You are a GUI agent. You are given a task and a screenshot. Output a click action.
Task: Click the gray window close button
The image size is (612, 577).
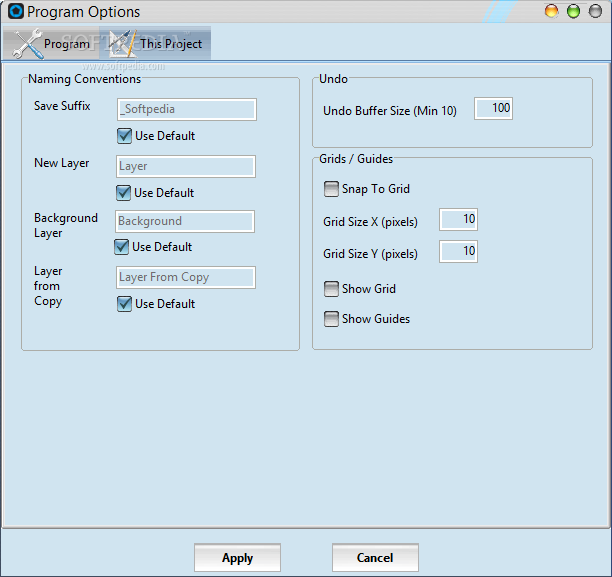pyautogui.click(x=595, y=11)
